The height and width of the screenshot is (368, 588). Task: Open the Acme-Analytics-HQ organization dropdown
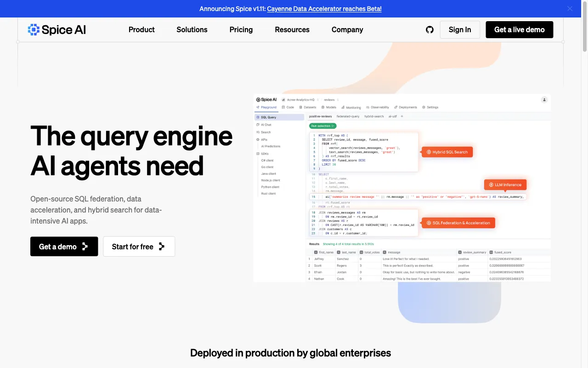coord(300,99)
